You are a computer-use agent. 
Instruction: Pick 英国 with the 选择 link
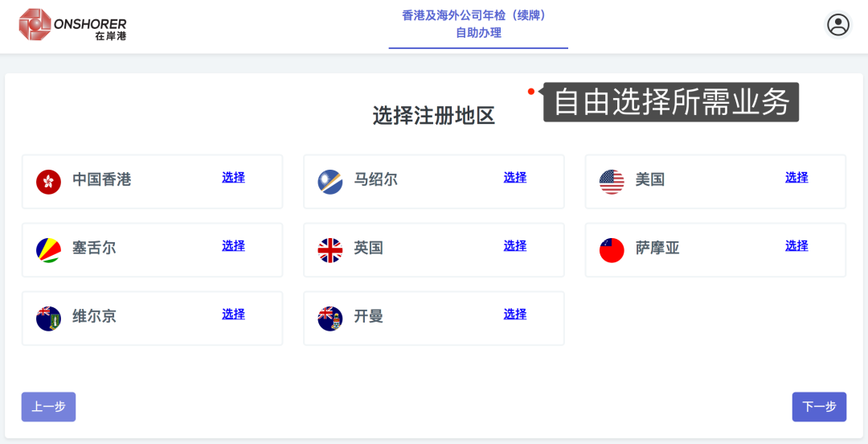(x=514, y=246)
